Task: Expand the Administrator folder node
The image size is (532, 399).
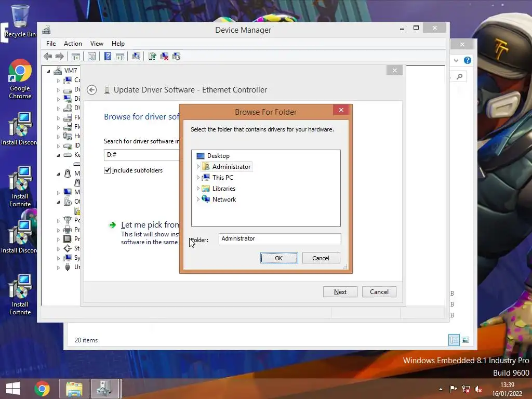Action: tap(198, 167)
